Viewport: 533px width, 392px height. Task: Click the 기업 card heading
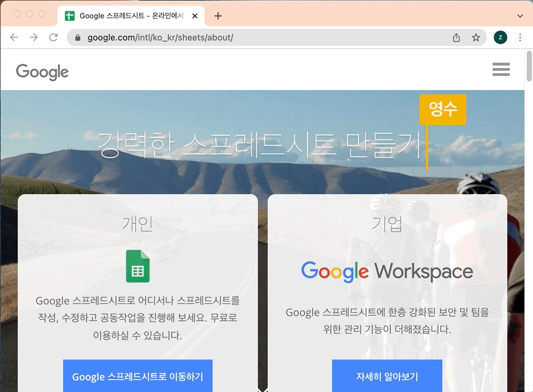pyautogui.click(x=387, y=224)
